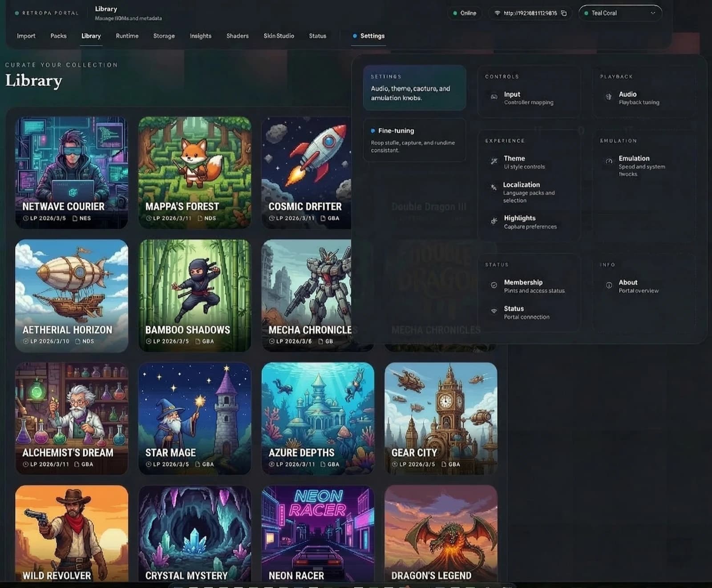Switch to the Shaders tab

pos(237,36)
